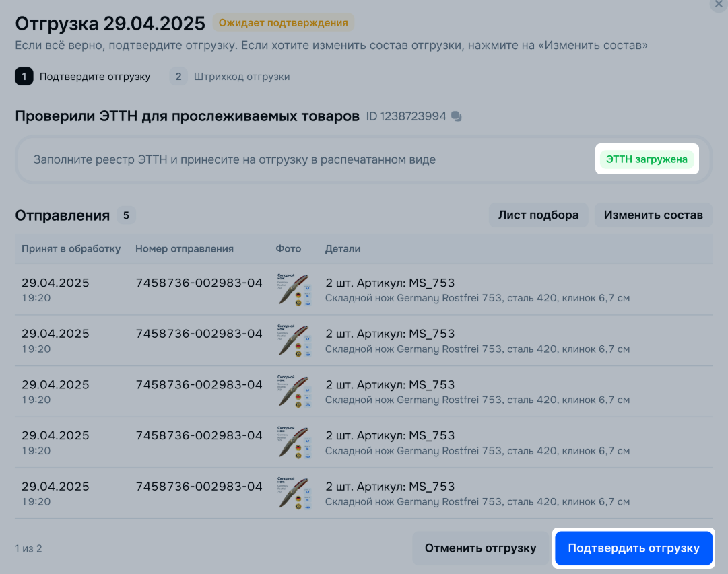This screenshot has height=574, width=728.
Task: Open the knife photo in the third row
Action: (294, 392)
